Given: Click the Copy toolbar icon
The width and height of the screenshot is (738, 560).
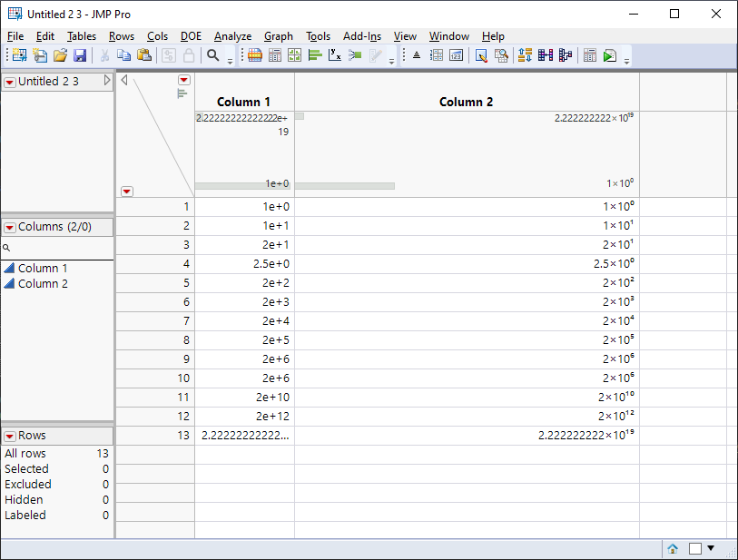Looking at the screenshot, I should [123, 55].
